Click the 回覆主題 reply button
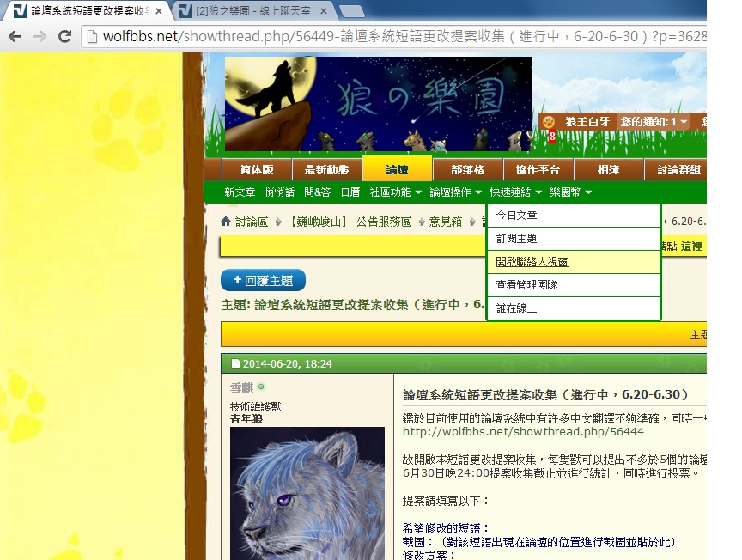Viewport: 742px width, 560px height. (x=263, y=281)
